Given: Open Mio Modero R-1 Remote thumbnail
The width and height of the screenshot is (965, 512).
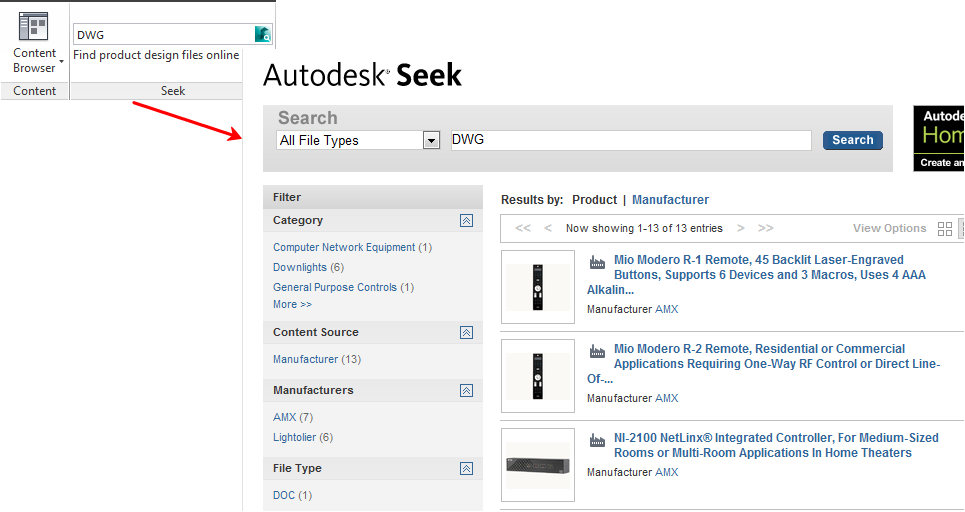Looking at the screenshot, I should 538,287.
